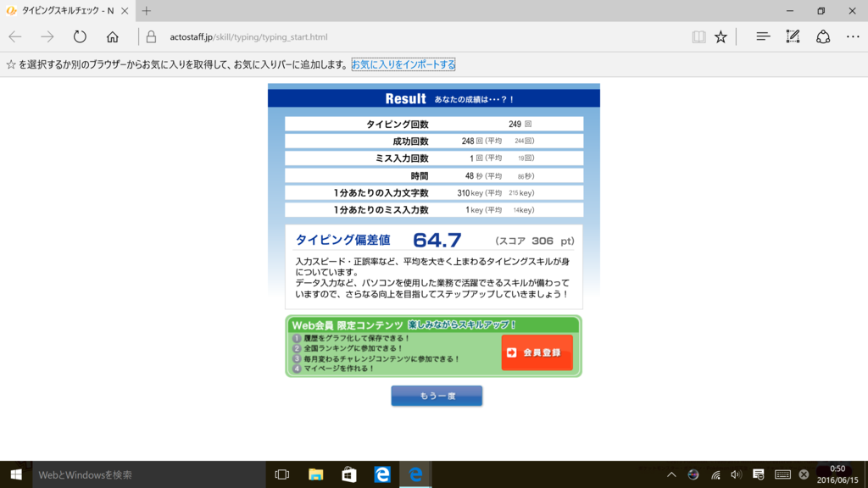Navigate back with the back arrow
Screen dimensions: 868x488
[x=14, y=36]
